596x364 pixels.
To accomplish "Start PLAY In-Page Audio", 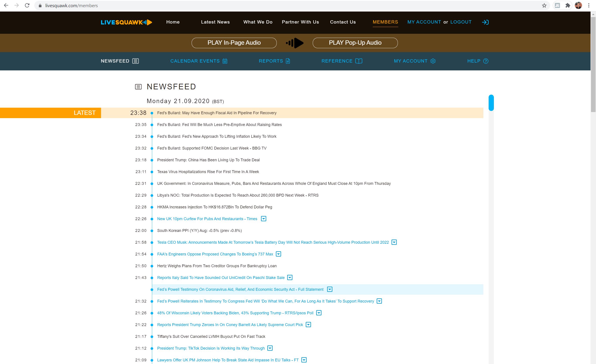I will tap(234, 43).
